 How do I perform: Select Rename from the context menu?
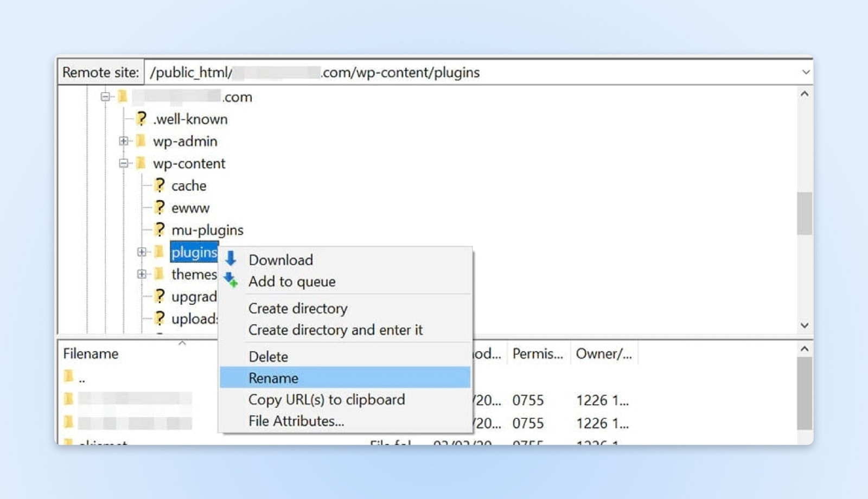click(273, 378)
